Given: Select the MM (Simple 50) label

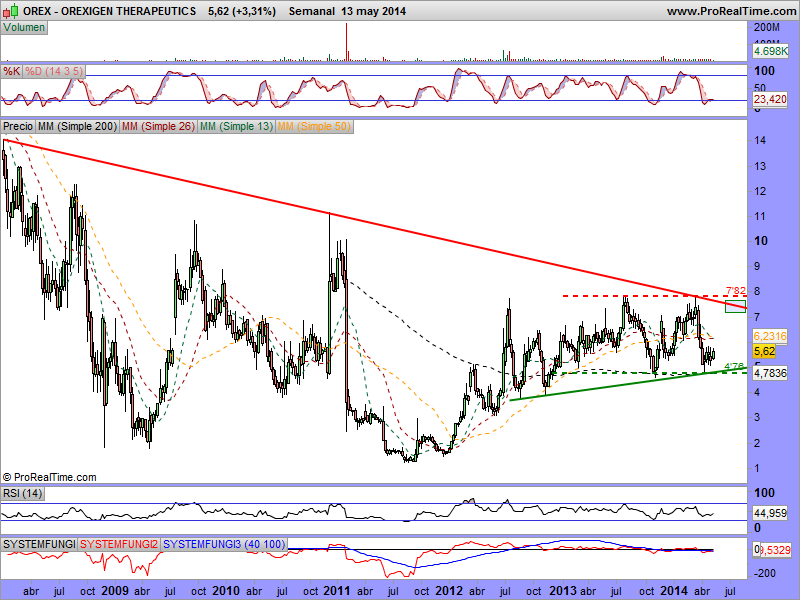Looking at the screenshot, I should 314,126.
